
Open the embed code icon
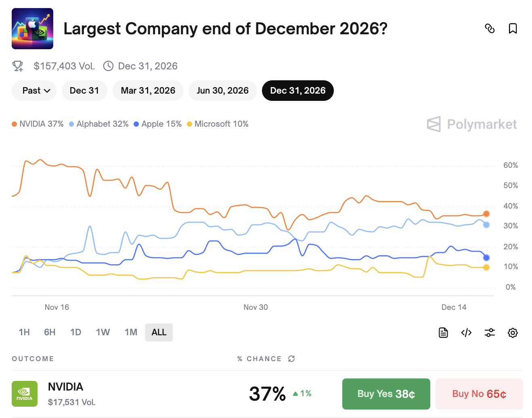point(466,332)
